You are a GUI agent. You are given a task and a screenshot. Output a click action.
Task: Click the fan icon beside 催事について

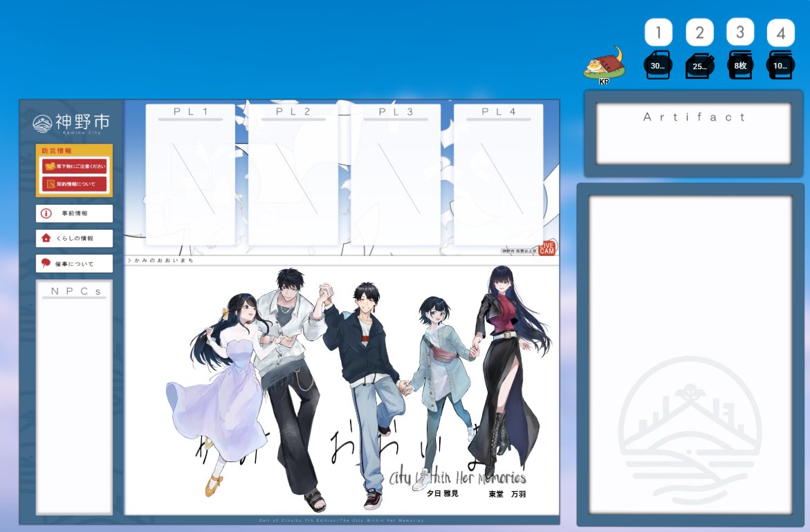click(x=46, y=264)
